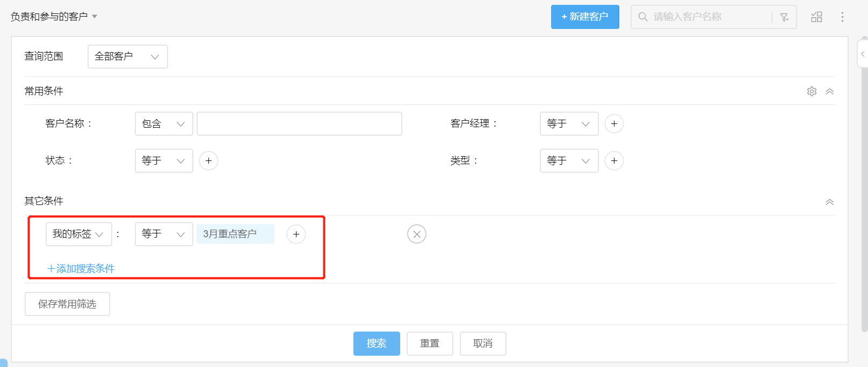
Task: Click the 添加搜索条件 link
Action: (x=81, y=269)
